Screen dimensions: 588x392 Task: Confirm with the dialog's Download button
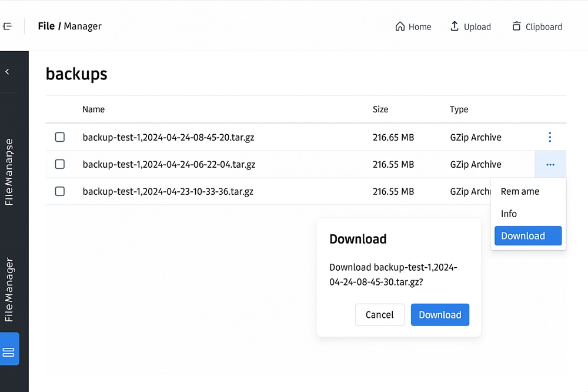440,315
